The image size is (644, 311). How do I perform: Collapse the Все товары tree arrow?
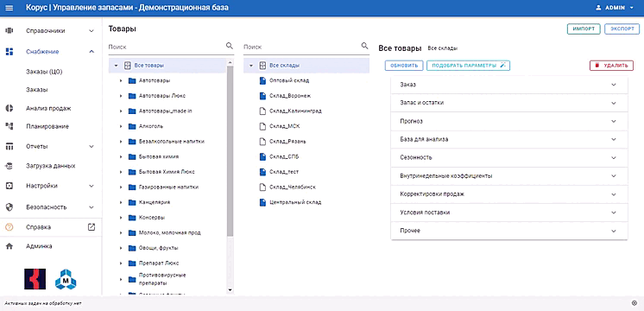pyautogui.click(x=117, y=66)
